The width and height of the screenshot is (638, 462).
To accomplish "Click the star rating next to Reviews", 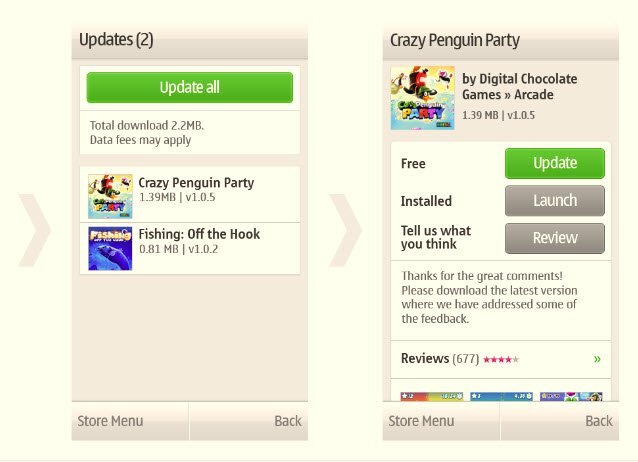I will click(x=501, y=359).
